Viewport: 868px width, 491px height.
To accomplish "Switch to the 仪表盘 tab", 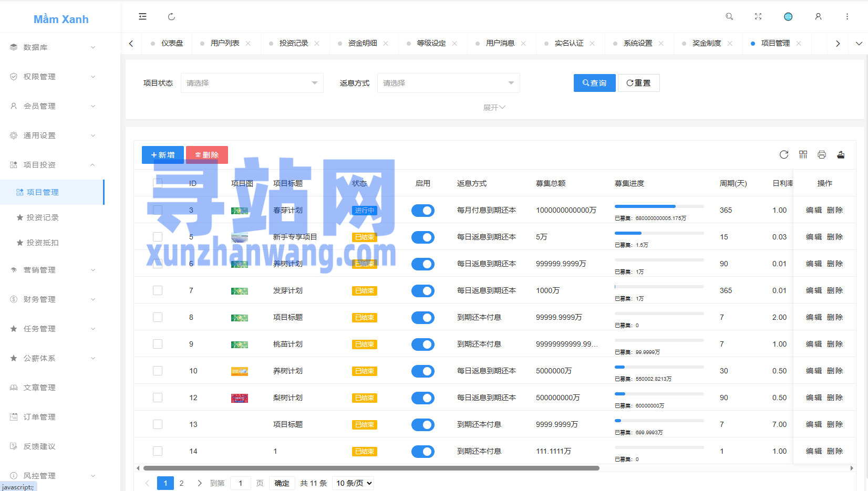I will (x=172, y=43).
